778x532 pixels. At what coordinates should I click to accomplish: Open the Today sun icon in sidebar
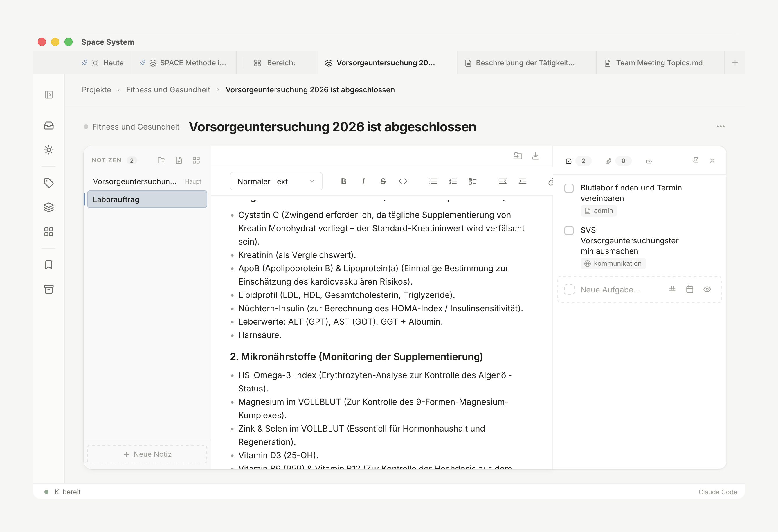49,150
